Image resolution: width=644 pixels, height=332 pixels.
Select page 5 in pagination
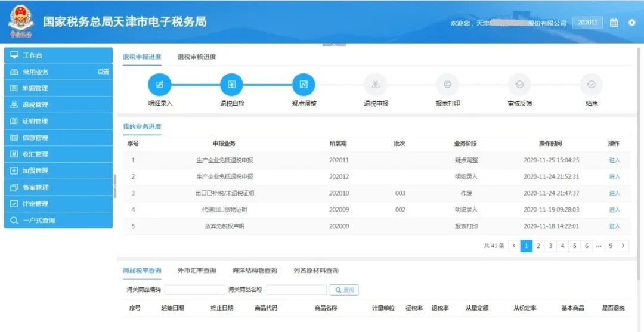(x=575, y=246)
